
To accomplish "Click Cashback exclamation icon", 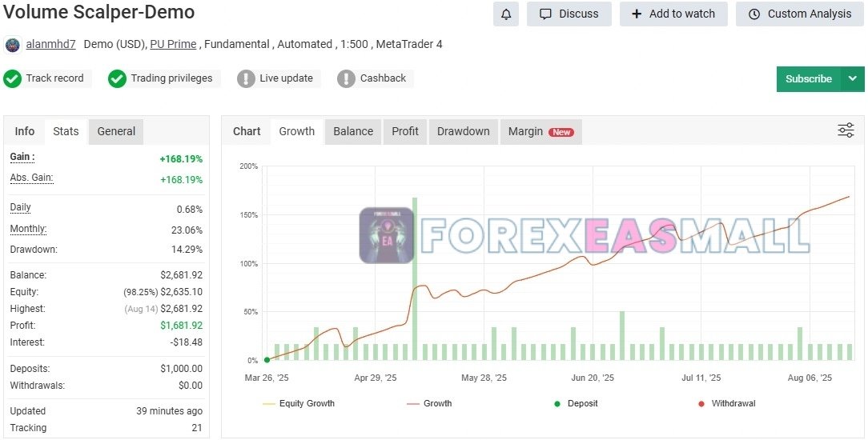I will (346, 78).
